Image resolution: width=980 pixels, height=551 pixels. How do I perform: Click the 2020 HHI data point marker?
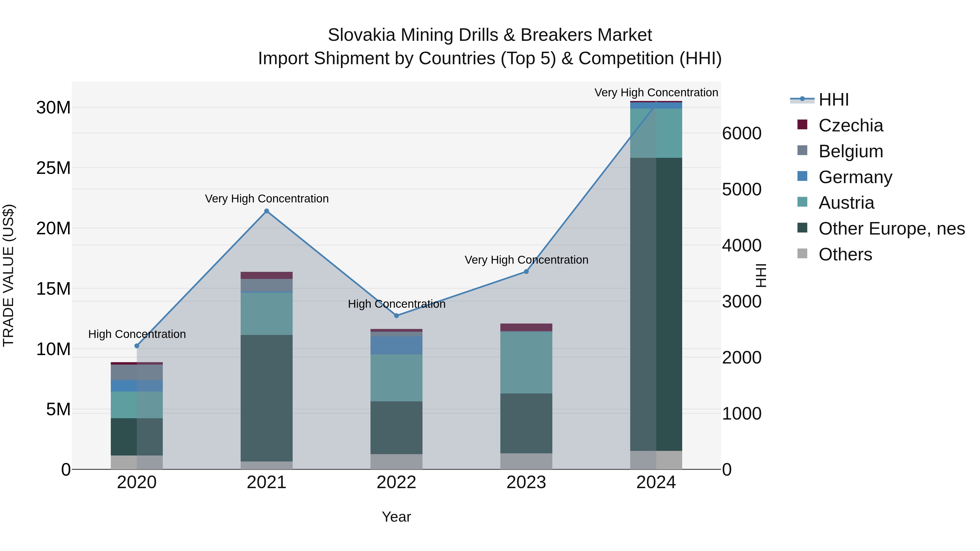137,346
